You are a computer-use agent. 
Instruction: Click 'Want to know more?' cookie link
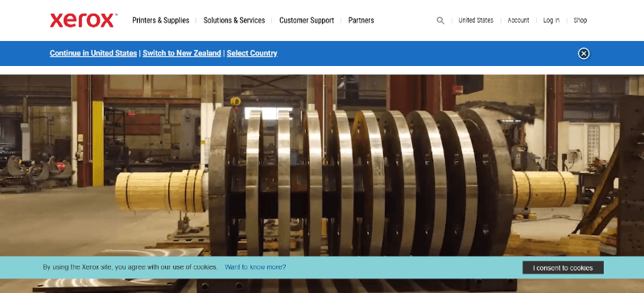coord(255,267)
